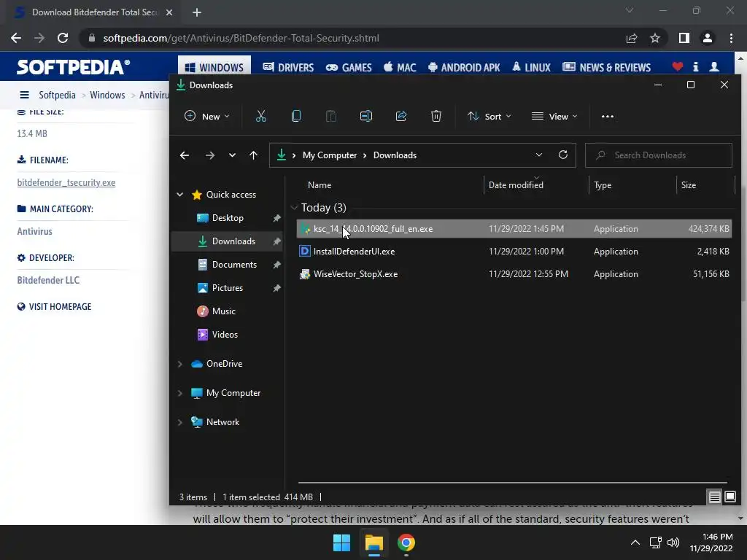Click VISIT HOMEPAGE link

point(54,307)
